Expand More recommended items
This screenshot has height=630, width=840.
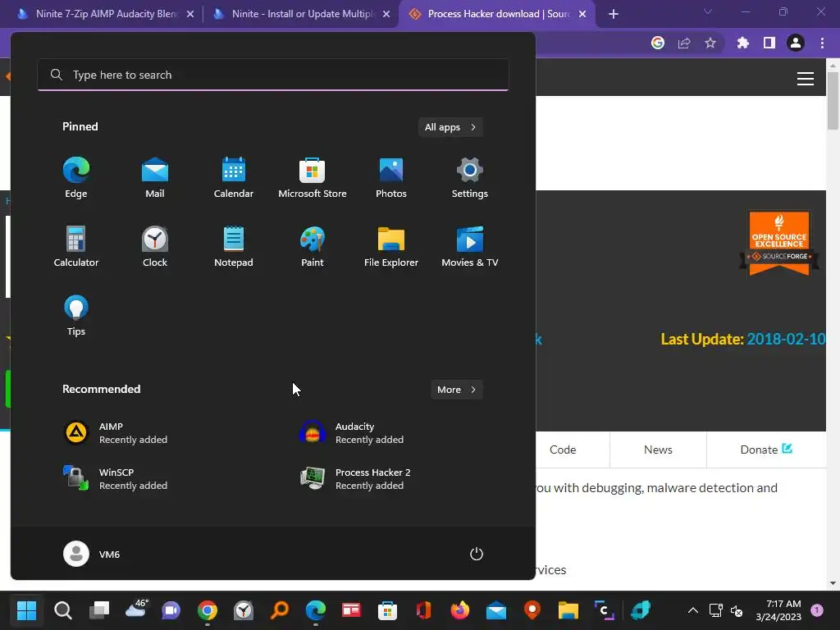point(456,390)
